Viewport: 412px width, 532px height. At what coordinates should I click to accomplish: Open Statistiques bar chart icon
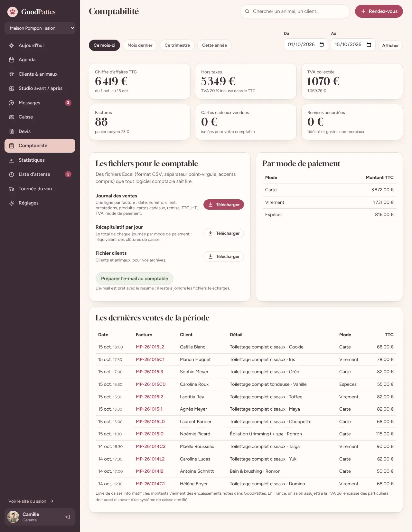point(12,160)
